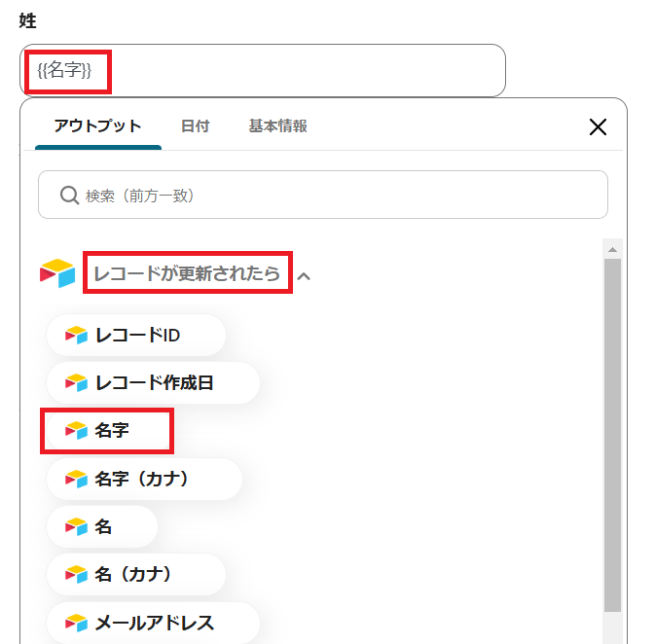Click the search magnifier icon

(69, 196)
